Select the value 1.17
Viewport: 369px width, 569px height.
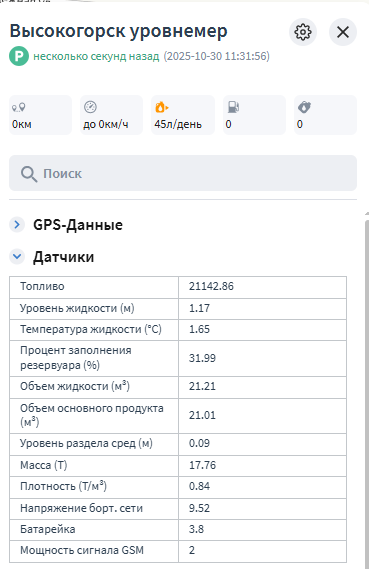coord(199,308)
